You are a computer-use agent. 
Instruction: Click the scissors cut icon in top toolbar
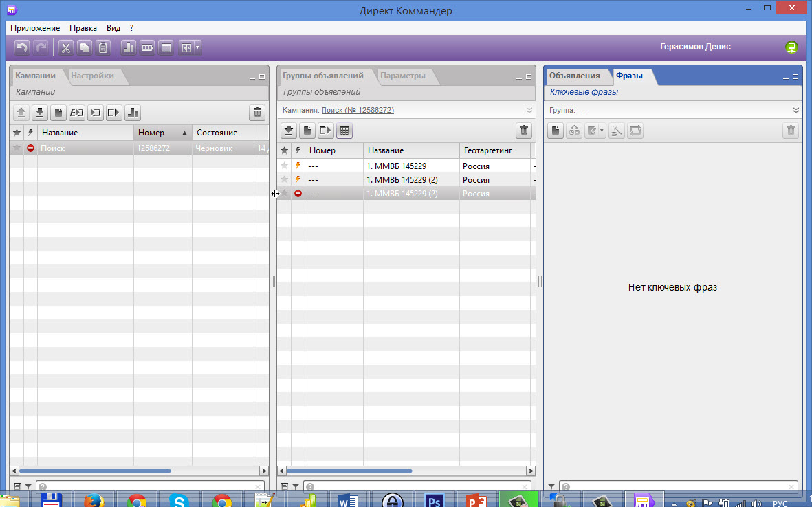[65, 48]
